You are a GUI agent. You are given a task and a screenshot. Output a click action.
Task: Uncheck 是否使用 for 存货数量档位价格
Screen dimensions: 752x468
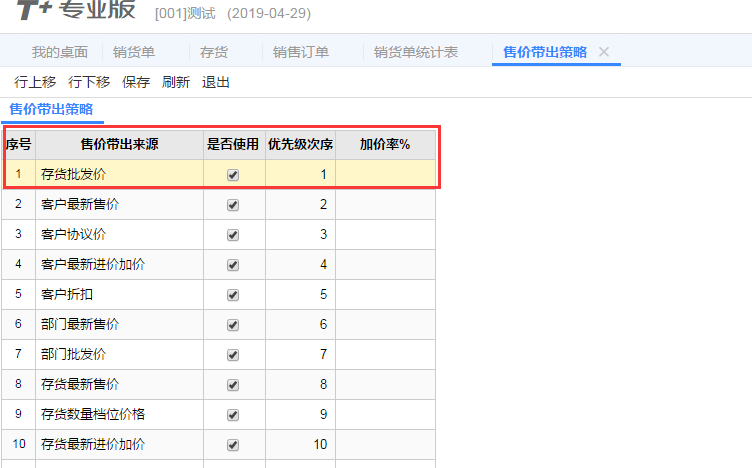point(233,414)
